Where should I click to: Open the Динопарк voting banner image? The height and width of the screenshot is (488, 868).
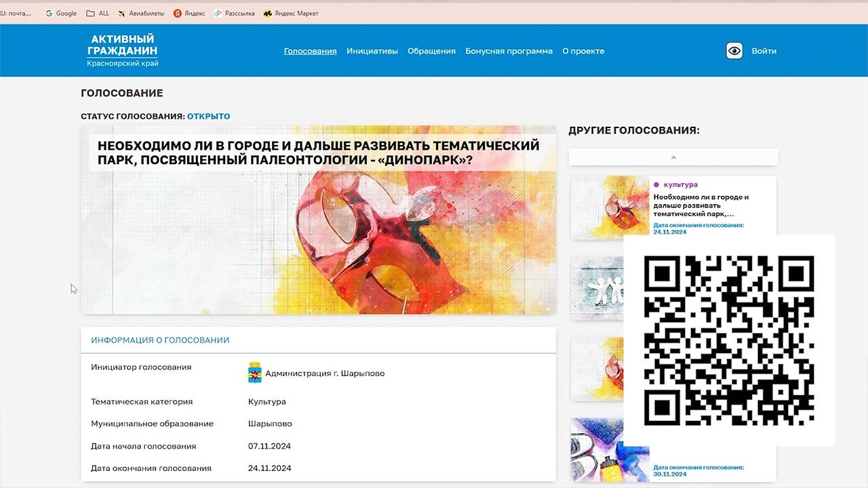(x=318, y=220)
